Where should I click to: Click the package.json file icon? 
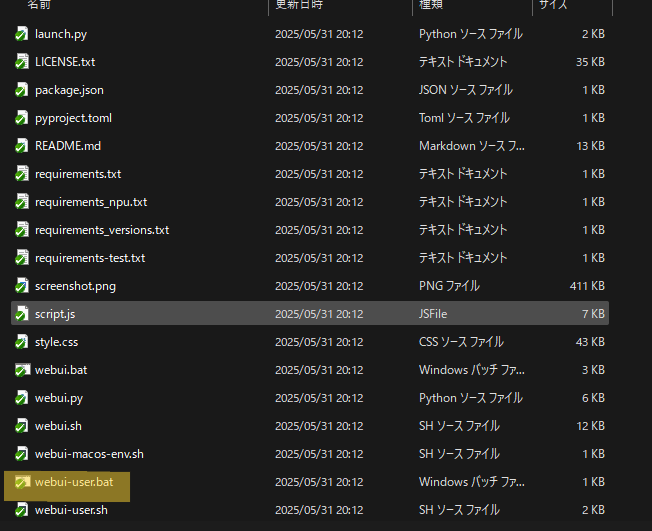tap(22, 90)
